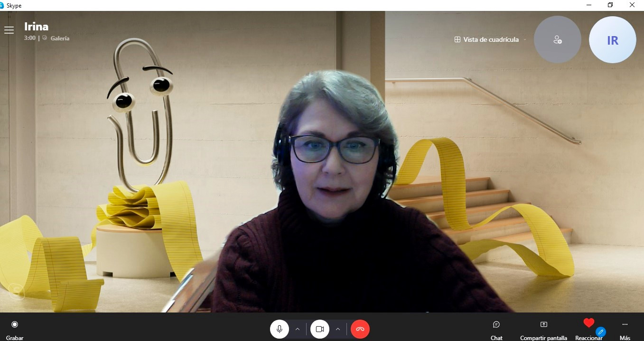Screen dimensions: 644x341
Task: Open the Chat panel
Action: (496, 330)
